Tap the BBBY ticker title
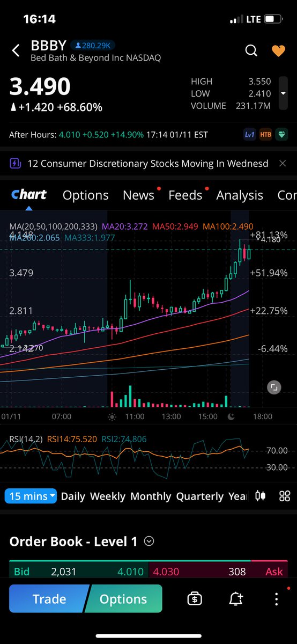The image size is (297, 644). click(48, 46)
